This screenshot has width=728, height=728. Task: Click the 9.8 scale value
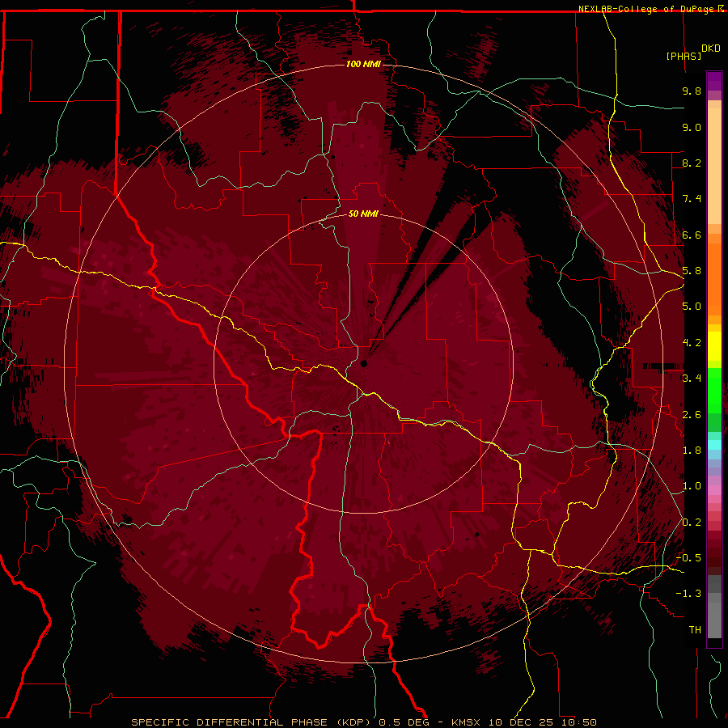(x=692, y=91)
